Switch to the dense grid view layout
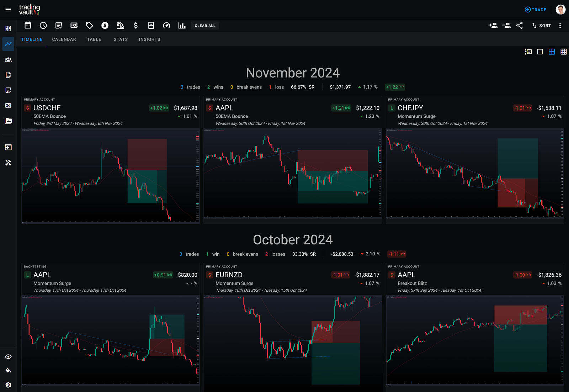The image size is (569, 392). [564, 52]
